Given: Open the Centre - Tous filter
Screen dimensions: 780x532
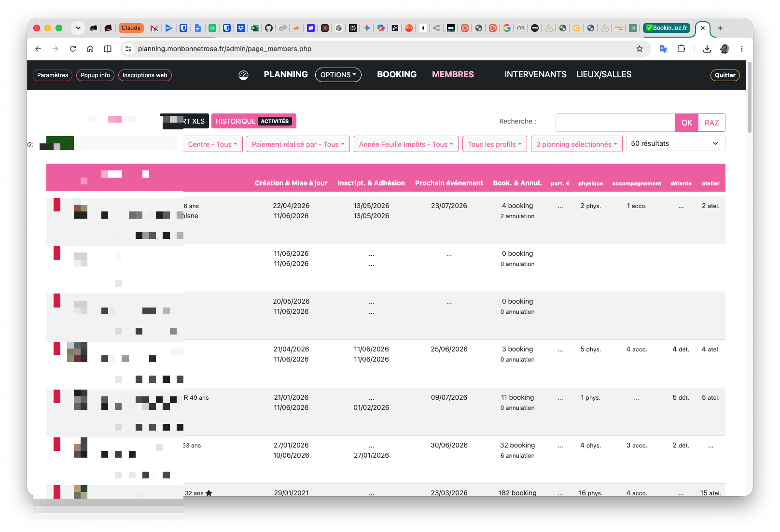Looking at the screenshot, I should click(x=212, y=144).
